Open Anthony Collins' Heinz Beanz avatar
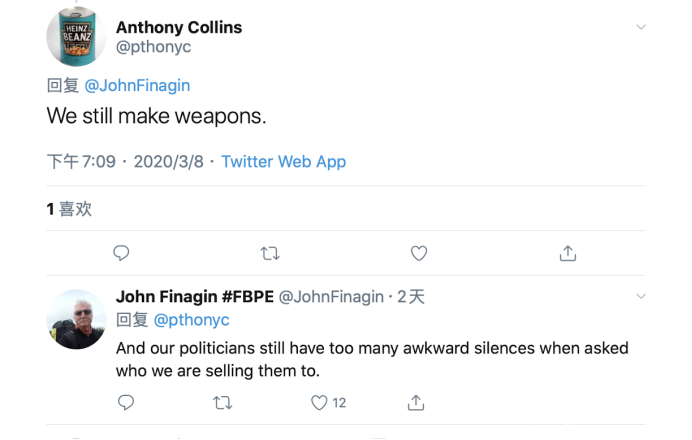 click(x=76, y=38)
